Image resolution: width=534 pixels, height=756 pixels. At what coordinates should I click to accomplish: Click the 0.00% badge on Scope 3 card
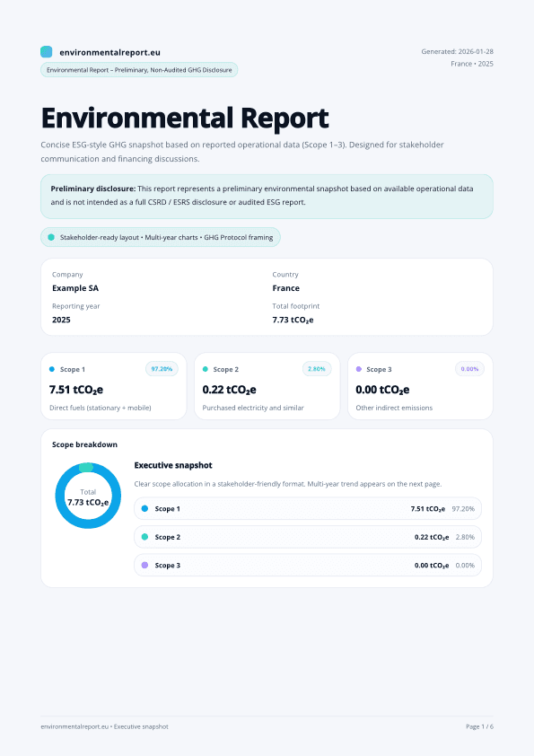(x=470, y=369)
